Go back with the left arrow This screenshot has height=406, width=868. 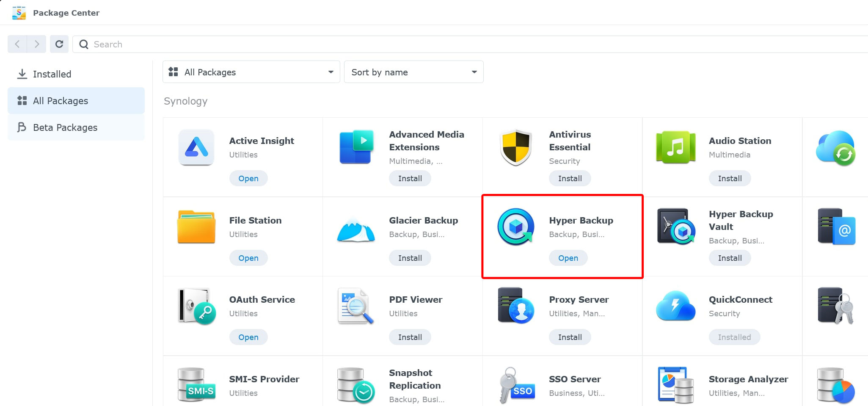click(x=17, y=44)
